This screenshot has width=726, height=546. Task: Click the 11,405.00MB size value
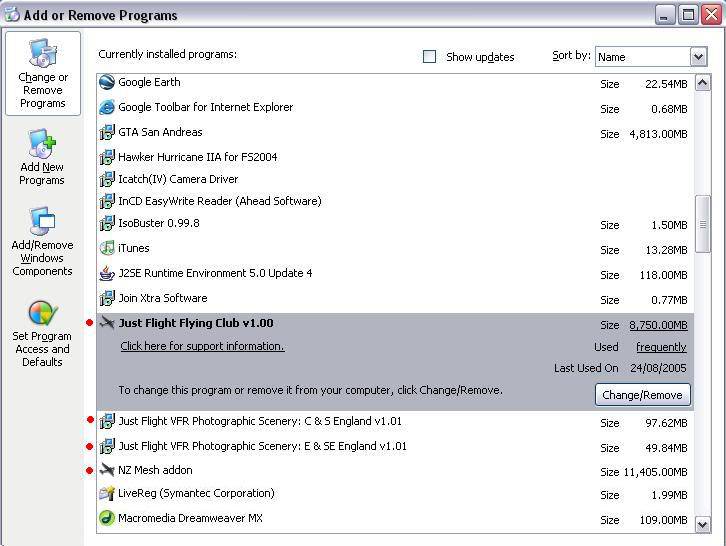coord(655,472)
